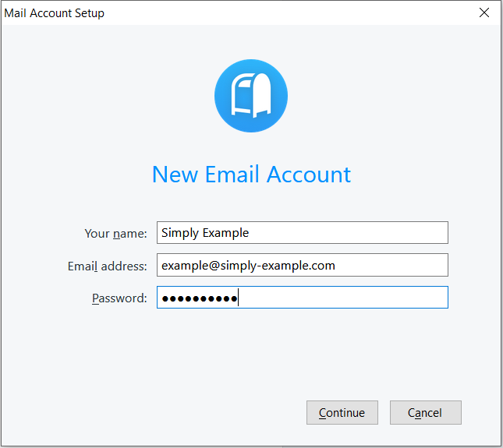This screenshot has height=448, width=503.
Task: Click the 'Your name:' label
Action: 115,234
